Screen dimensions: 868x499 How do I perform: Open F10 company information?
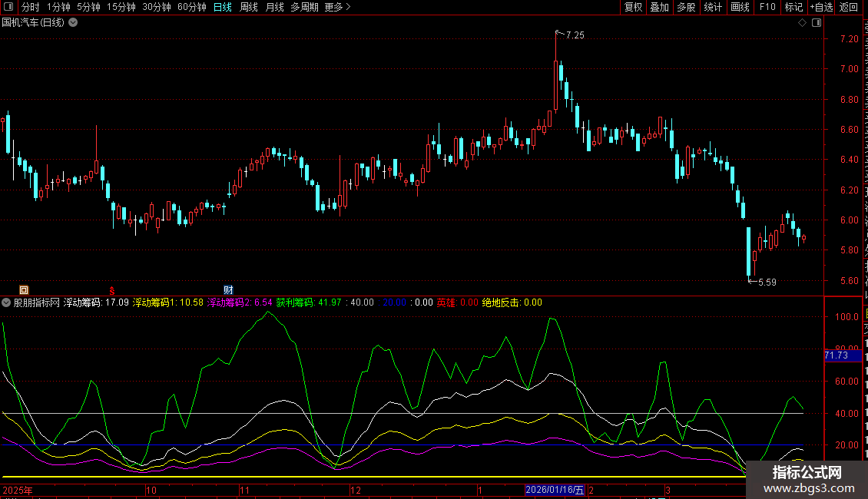767,8
